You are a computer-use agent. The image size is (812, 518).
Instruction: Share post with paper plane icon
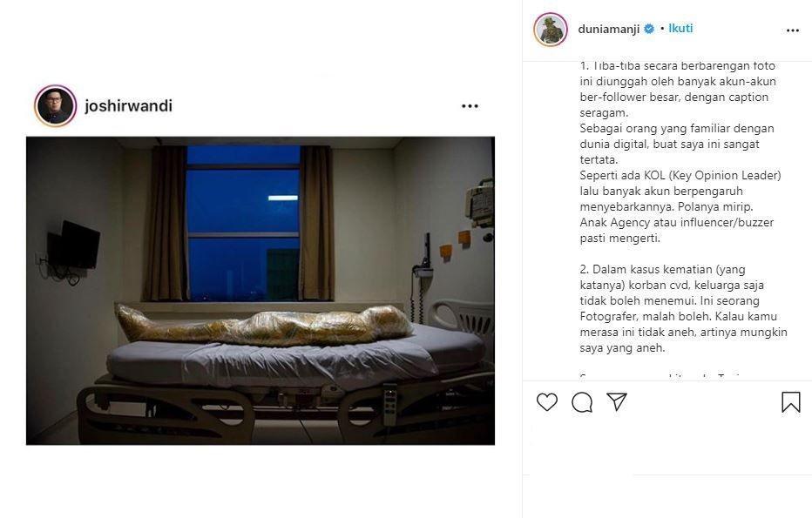click(617, 401)
